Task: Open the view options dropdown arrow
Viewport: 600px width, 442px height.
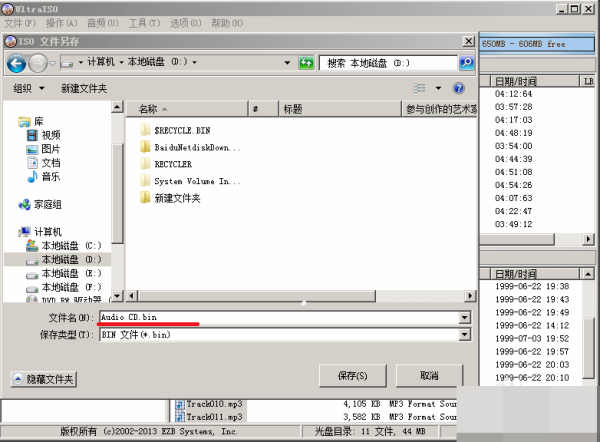Action: coord(438,88)
